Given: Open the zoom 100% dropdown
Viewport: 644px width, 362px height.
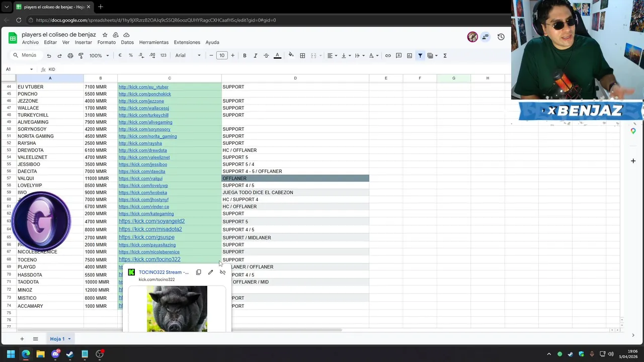Looking at the screenshot, I should [99, 56].
